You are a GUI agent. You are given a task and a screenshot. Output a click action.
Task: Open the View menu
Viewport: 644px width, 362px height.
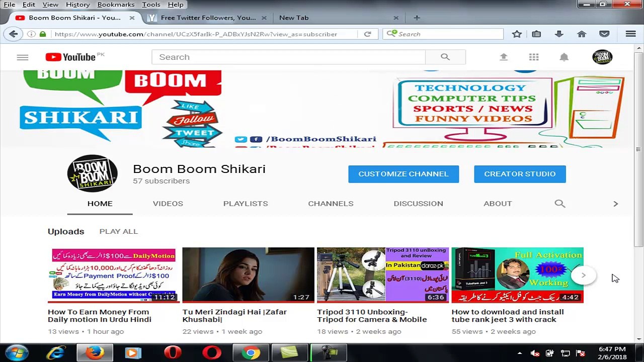[50, 5]
